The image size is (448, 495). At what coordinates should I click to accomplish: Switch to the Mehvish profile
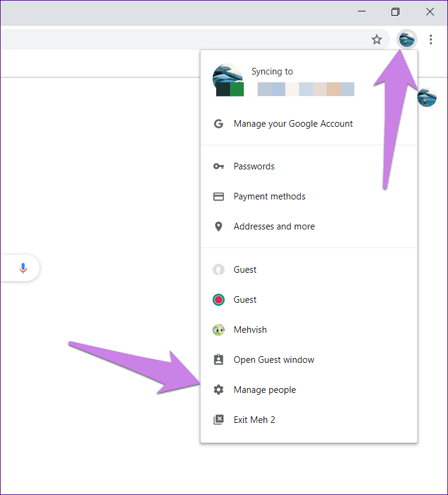pos(309,330)
